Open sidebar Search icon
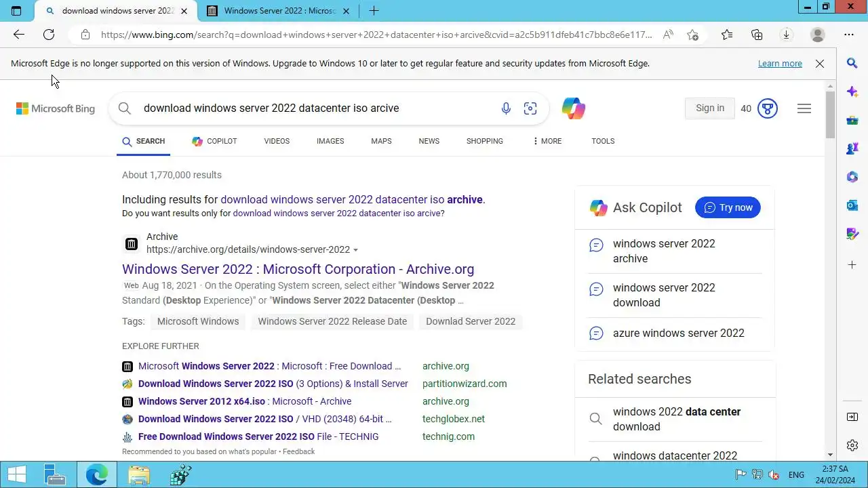This screenshot has width=868, height=488. pos(852,63)
